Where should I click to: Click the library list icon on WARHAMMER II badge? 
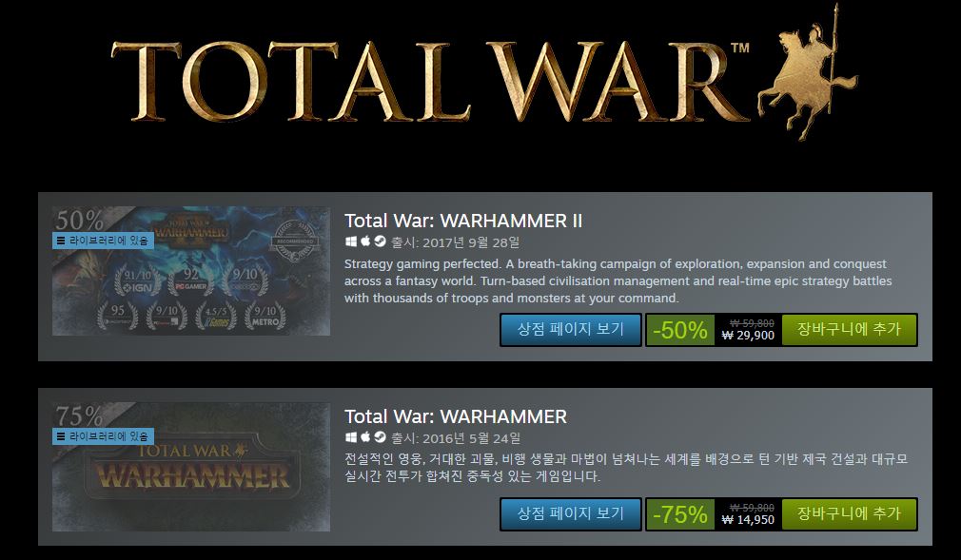click(x=61, y=241)
